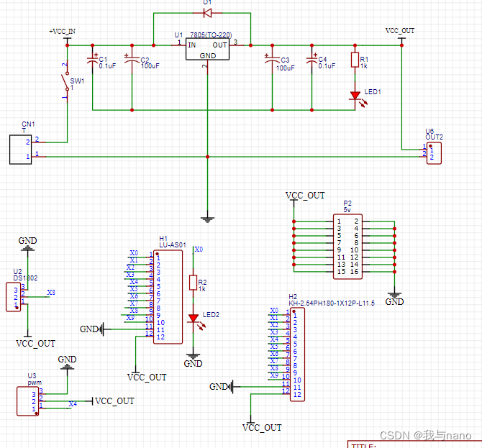This screenshot has height=448, width=482.
Task: Select the U2 DS1802 component
Action: (x=13, y=297)
